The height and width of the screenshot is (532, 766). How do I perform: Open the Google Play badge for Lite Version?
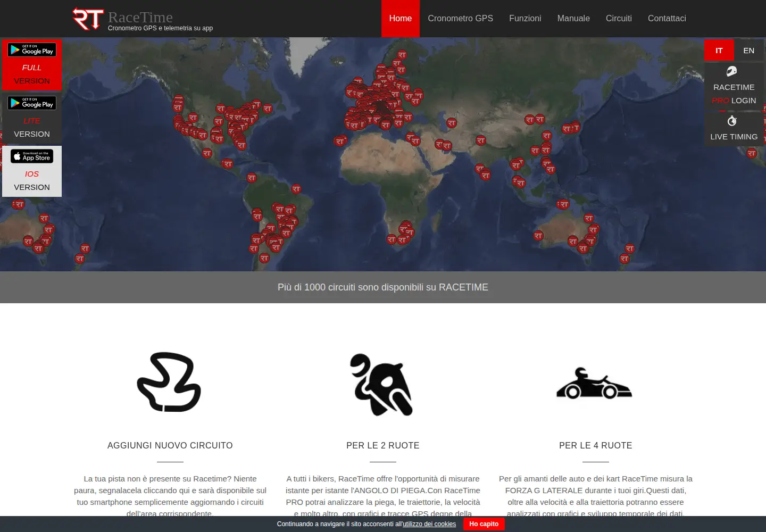tap(32, 103)
